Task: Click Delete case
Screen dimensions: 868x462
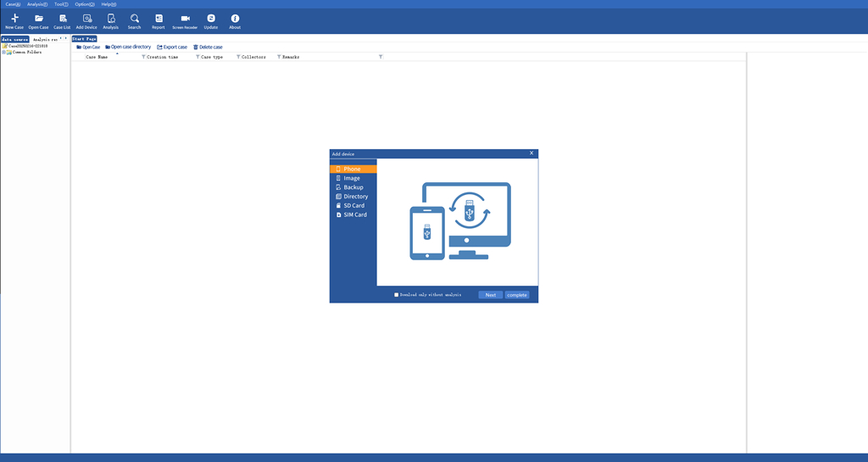Action: click(208, 47)
